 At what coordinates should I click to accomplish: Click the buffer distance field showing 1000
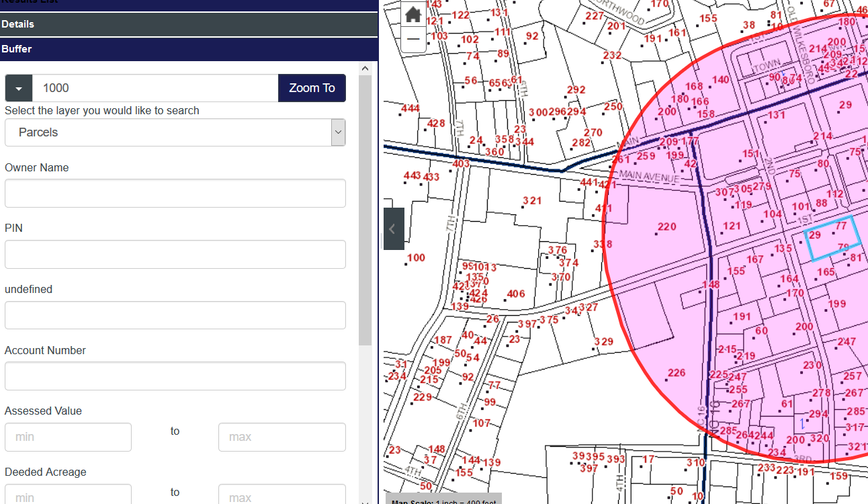pos(155,88)
